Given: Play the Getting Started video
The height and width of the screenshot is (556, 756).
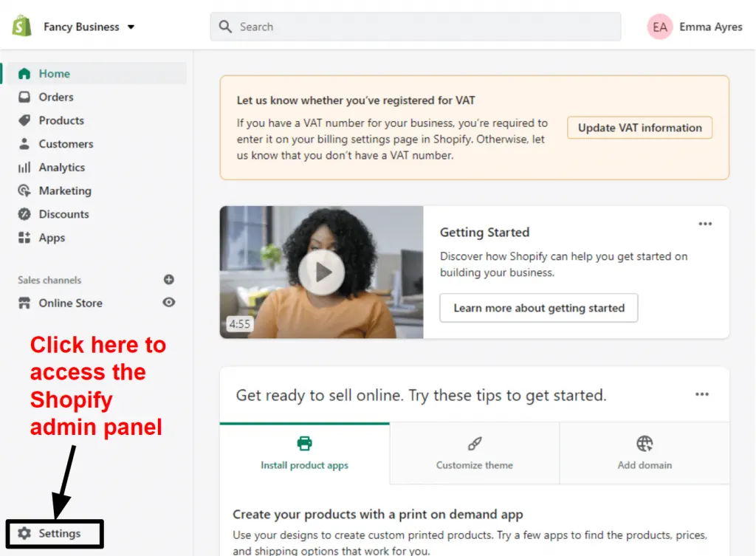Looking at the screenshot, I should tap(322, 272).
